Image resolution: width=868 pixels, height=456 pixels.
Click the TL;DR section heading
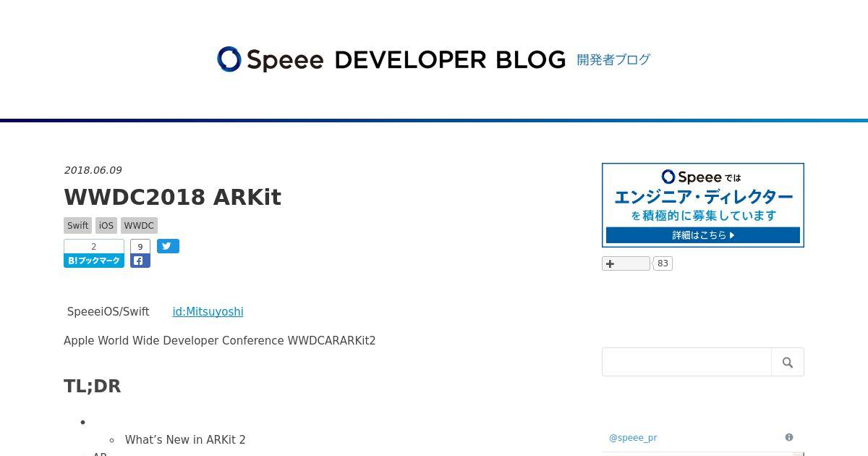tap(93, 387)
